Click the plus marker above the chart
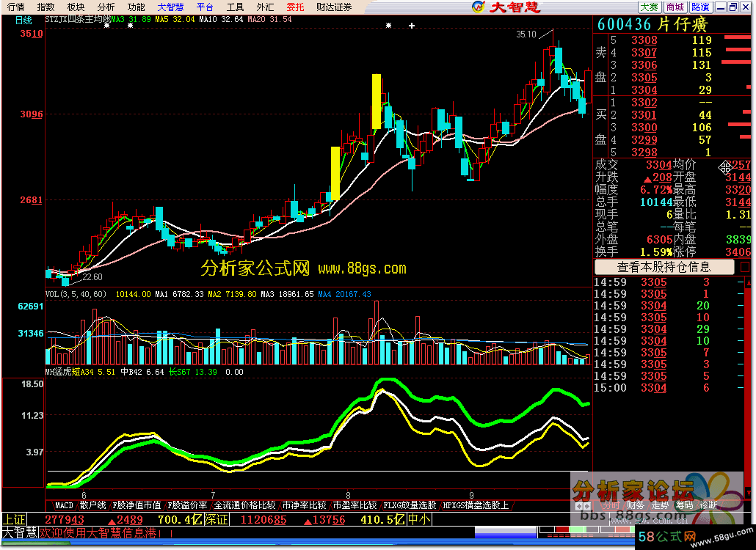This screenshot has width=756, height=550. [x=412, y=26]
